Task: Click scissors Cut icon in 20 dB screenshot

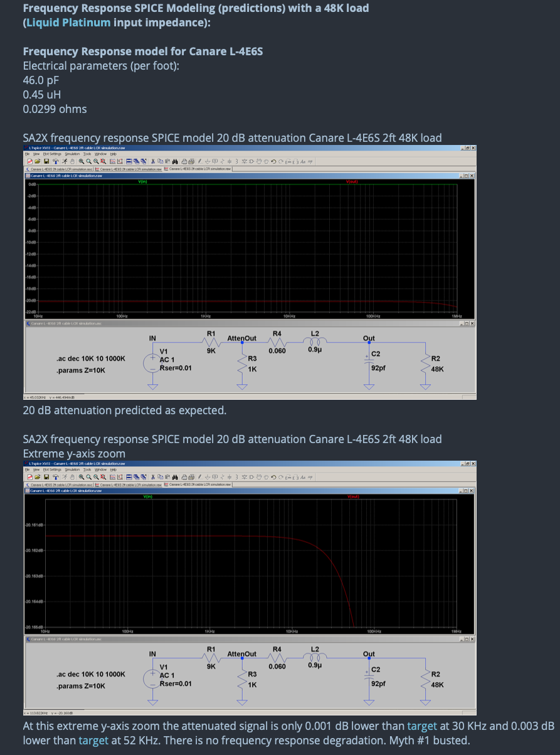Action: (x=152, y=161)
